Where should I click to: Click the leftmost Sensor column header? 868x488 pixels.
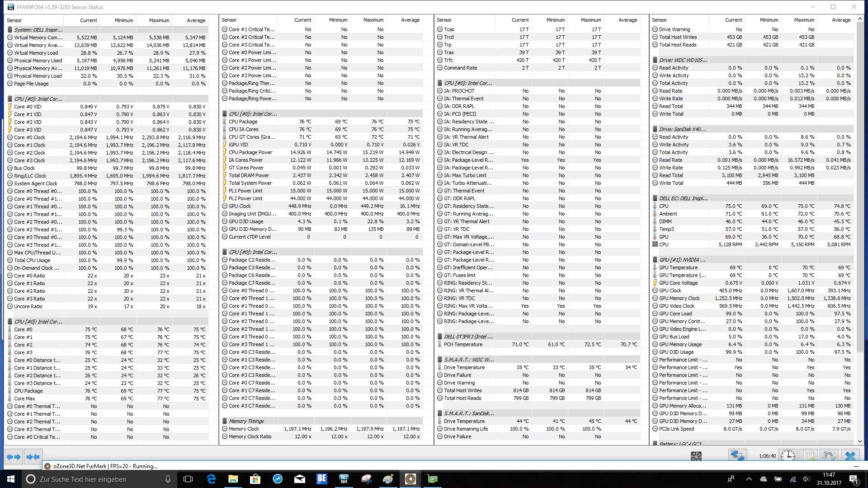pos(14,20)
